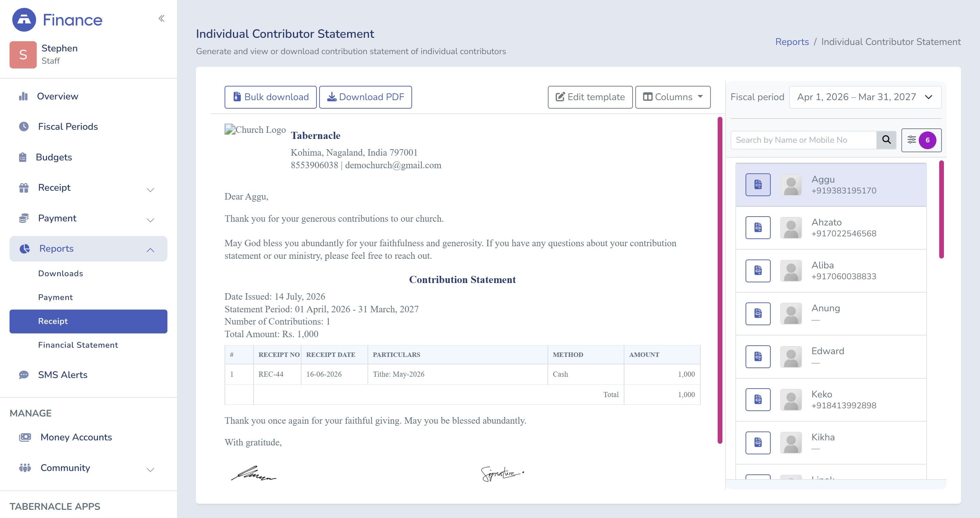Click the Money Accounts cash icon
Image resolution: width=980 pixels, height=518 pixels.
coord(25,437)
